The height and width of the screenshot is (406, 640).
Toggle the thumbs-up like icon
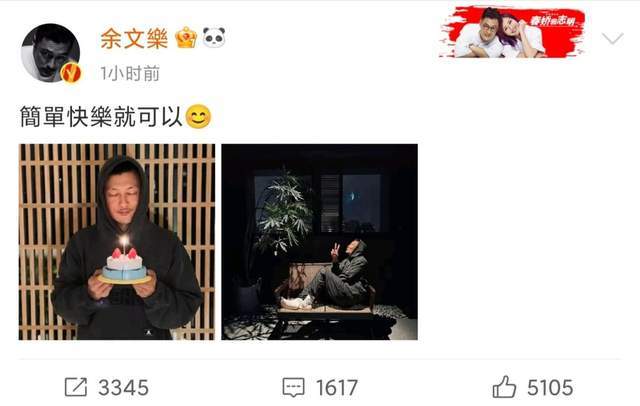coord(504,386)
